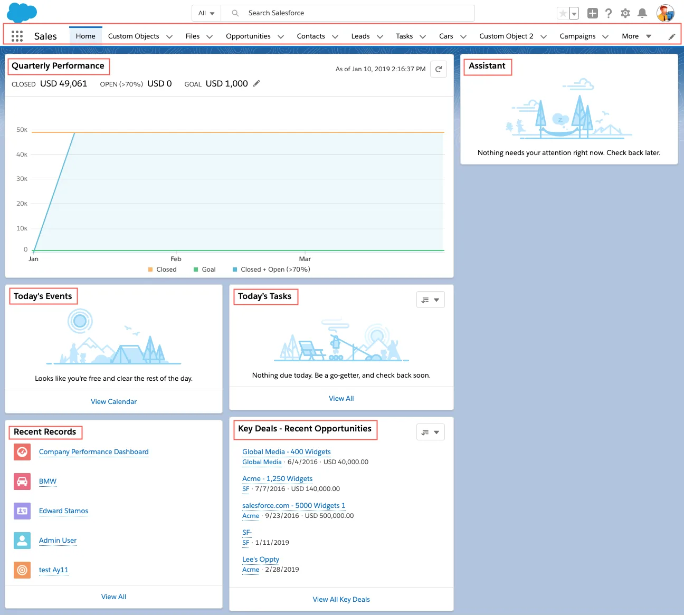Viewport: 684px width, 616px height.
Task: Click the Quarterly Performance chart area
Action: coord(238,191)
